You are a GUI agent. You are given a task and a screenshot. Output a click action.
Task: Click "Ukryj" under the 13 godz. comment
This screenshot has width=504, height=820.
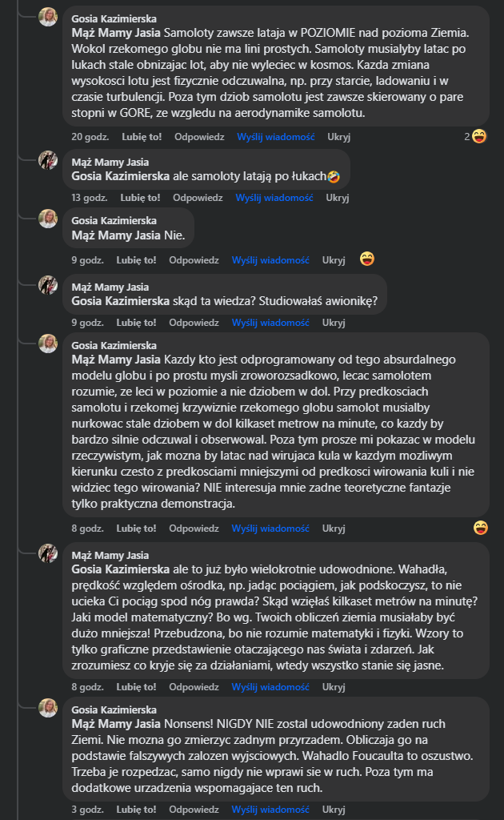[338, 197]
